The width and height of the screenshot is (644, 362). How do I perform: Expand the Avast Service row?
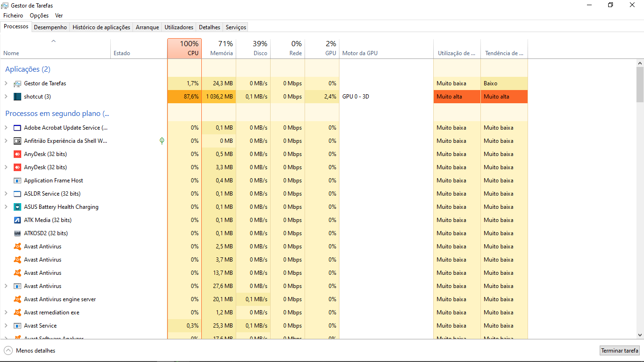6,326
